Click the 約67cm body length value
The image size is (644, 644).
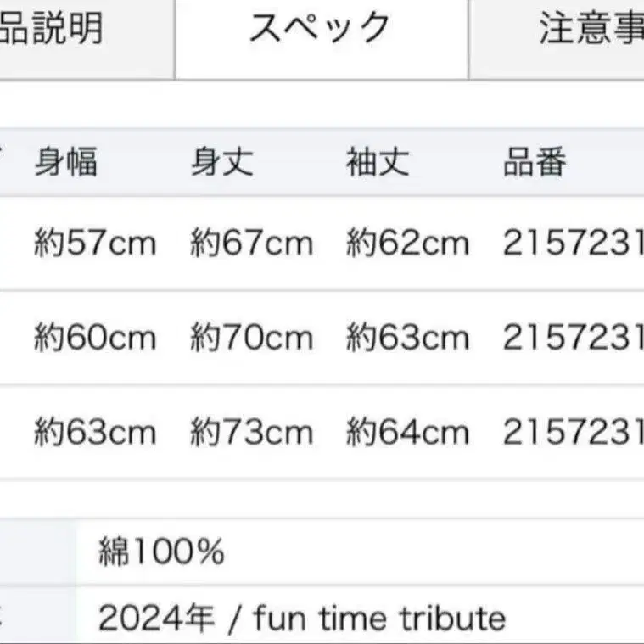pos(252,244)
